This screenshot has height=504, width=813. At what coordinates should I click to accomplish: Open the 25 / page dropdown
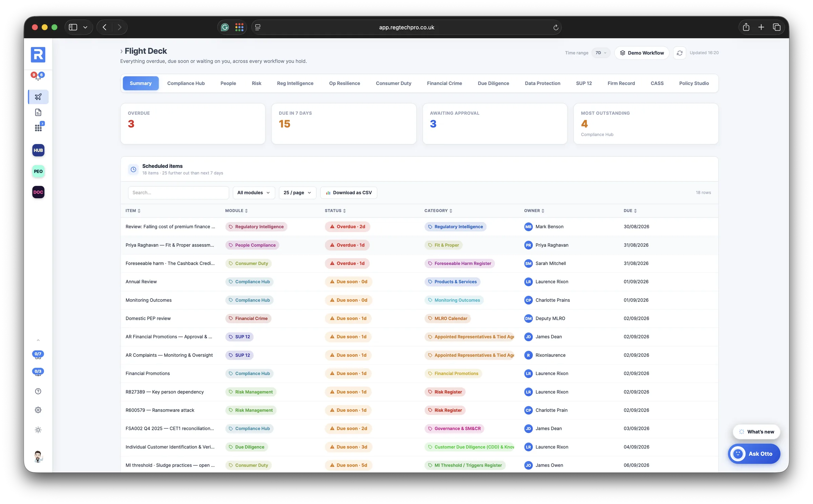(x=297, y=193)
